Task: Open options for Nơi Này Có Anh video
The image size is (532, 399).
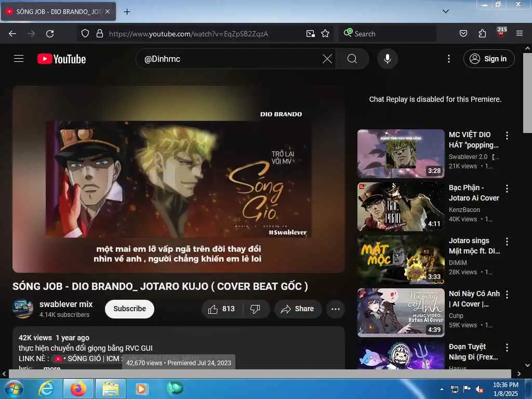Action: (x=507, y=295)
